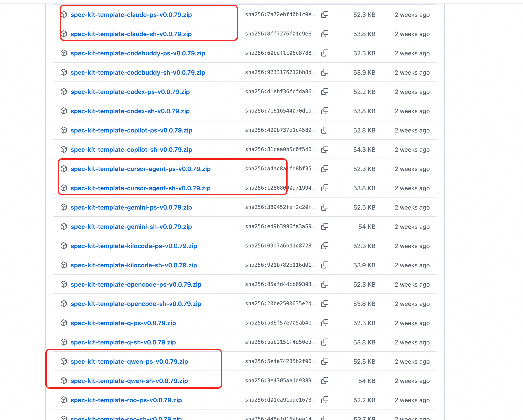The width and height of the screenshot is (523, 420).
Task: Download spec-kit-template-copilot-sh-v0.0.79.zip
Action: (131, 150)
